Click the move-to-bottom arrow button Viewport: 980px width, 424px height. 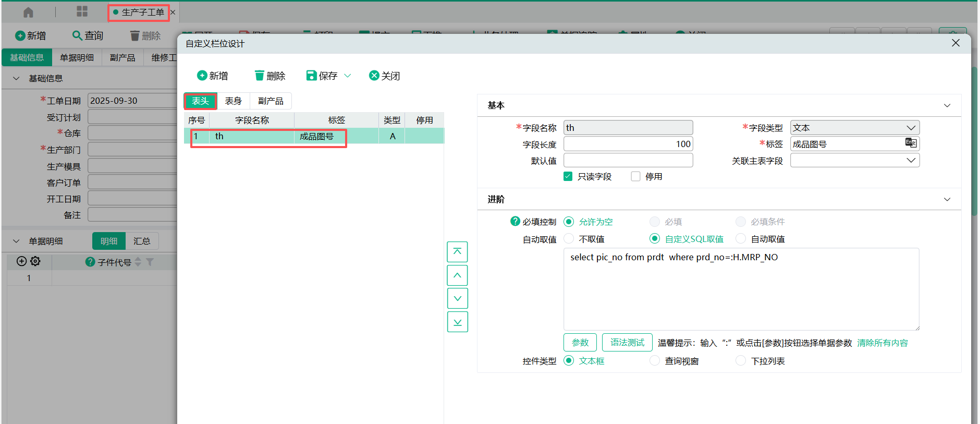pos(457,322)
